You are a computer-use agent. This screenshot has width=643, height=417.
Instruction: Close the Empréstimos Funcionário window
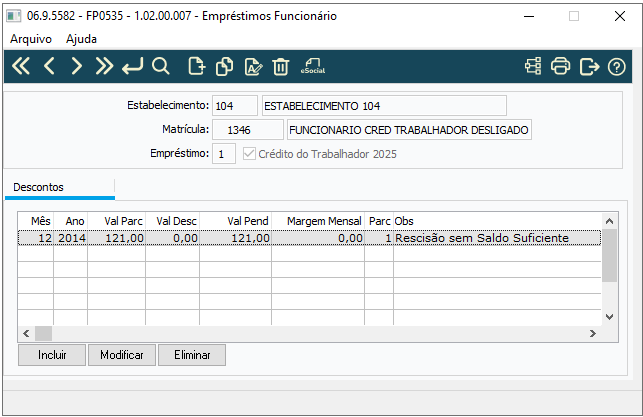620,16
